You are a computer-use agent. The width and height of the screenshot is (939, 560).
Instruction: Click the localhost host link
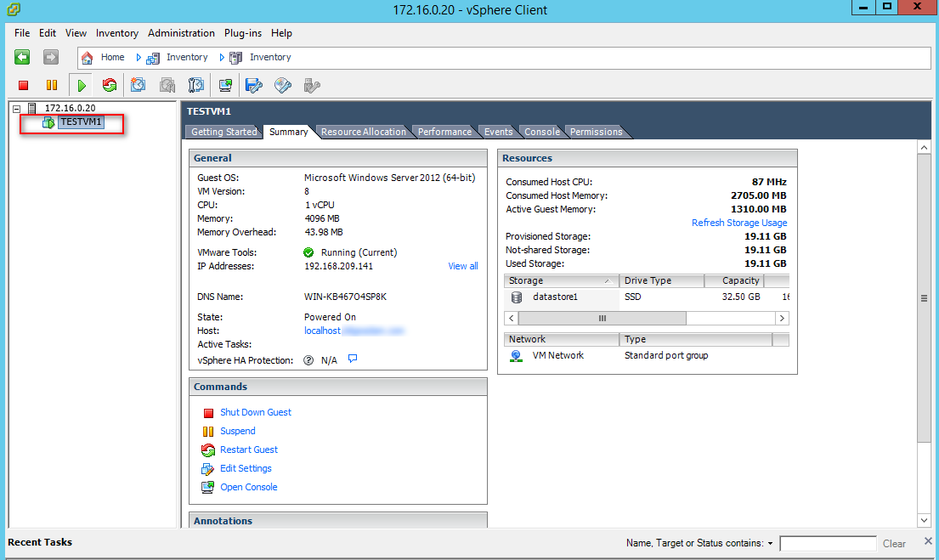point(322,331)
